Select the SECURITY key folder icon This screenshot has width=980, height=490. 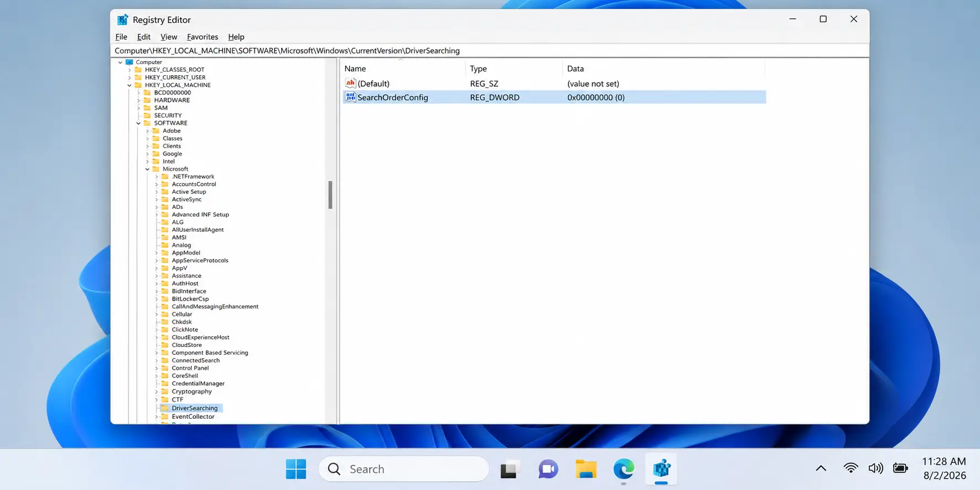pyautogui.click(x=147, y=115)
